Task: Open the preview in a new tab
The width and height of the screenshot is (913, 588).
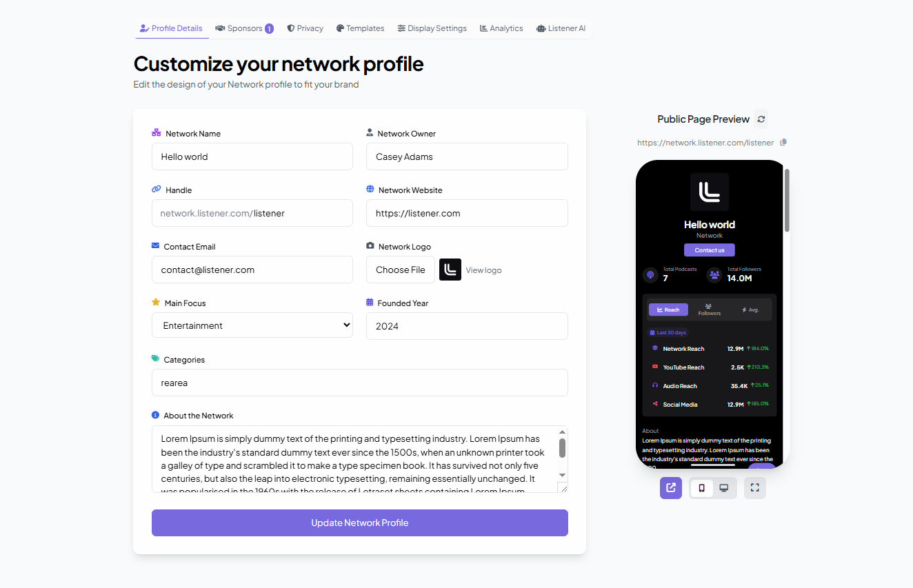Action: pyautogui.click(x=670, y=487)
